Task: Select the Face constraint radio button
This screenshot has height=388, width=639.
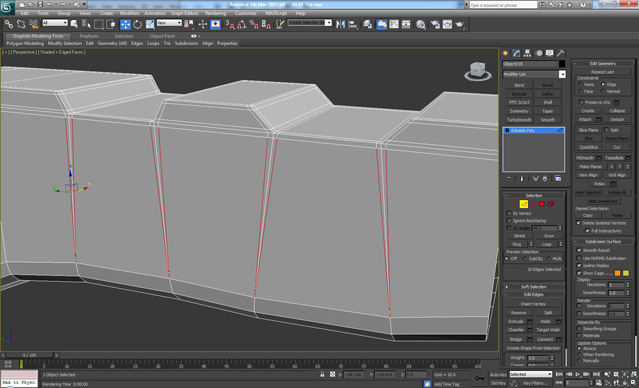Action: 580,91
